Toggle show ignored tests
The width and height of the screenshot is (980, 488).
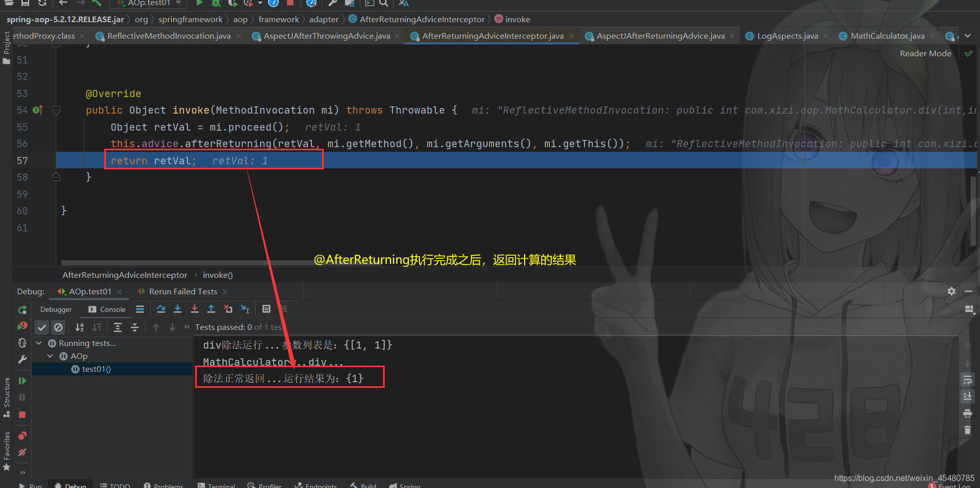pyautogui.click(x=58, y=327)
